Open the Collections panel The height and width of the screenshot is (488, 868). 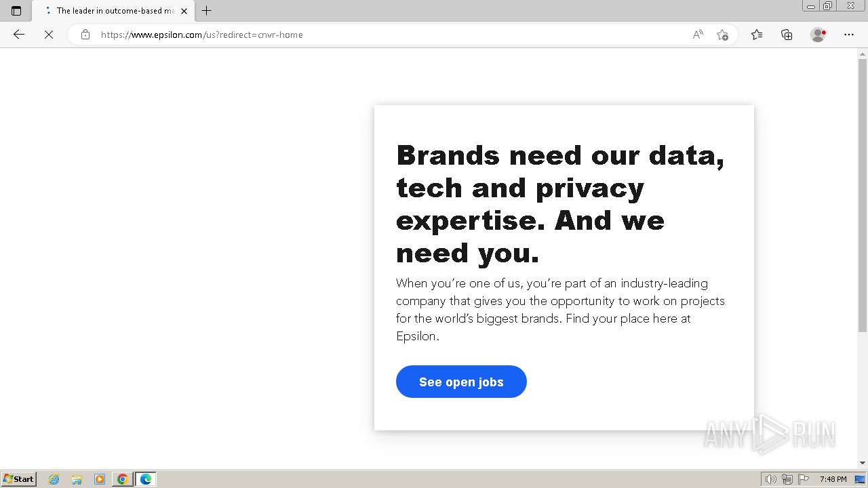tap(787, 35)
